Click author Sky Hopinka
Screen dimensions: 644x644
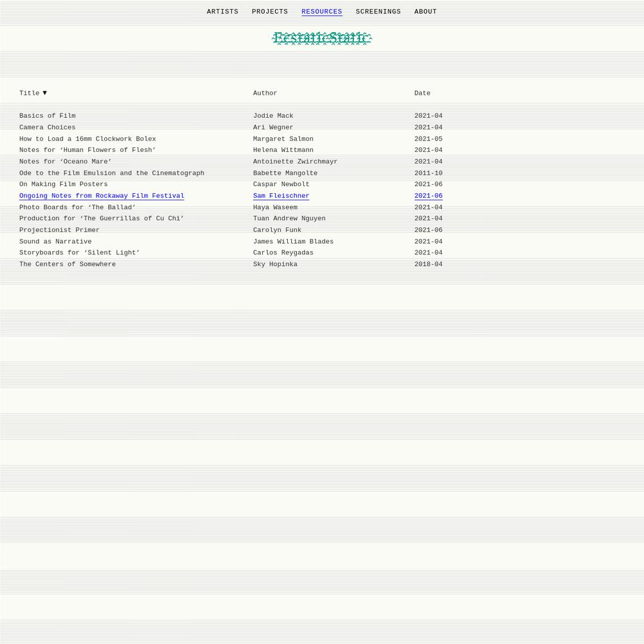pyautogui.click(x=275, y=264)
